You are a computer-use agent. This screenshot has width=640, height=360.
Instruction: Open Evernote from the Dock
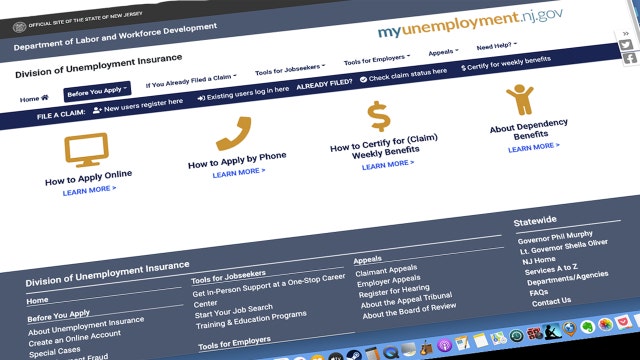pyautogui.click(x=588, y=327)
